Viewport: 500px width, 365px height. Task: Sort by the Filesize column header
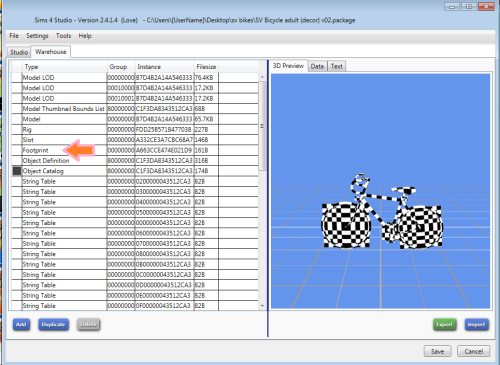point(206,67)
